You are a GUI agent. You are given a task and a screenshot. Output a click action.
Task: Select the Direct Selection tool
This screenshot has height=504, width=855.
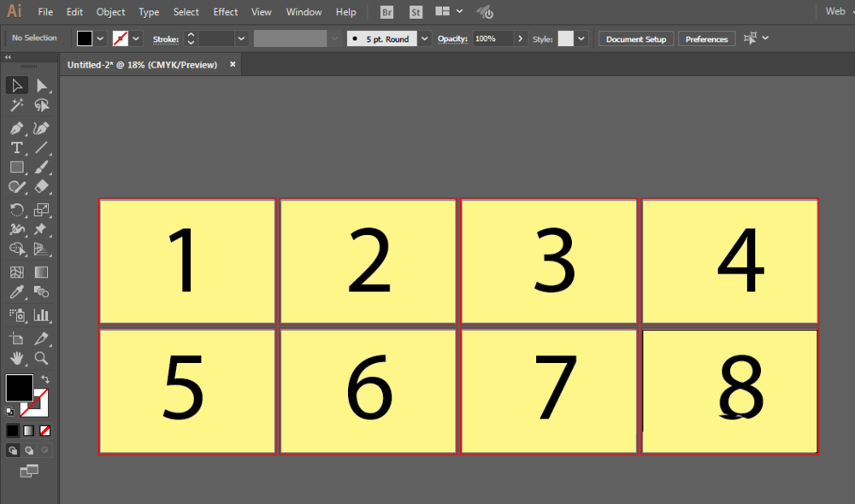[x=41, y=85]
